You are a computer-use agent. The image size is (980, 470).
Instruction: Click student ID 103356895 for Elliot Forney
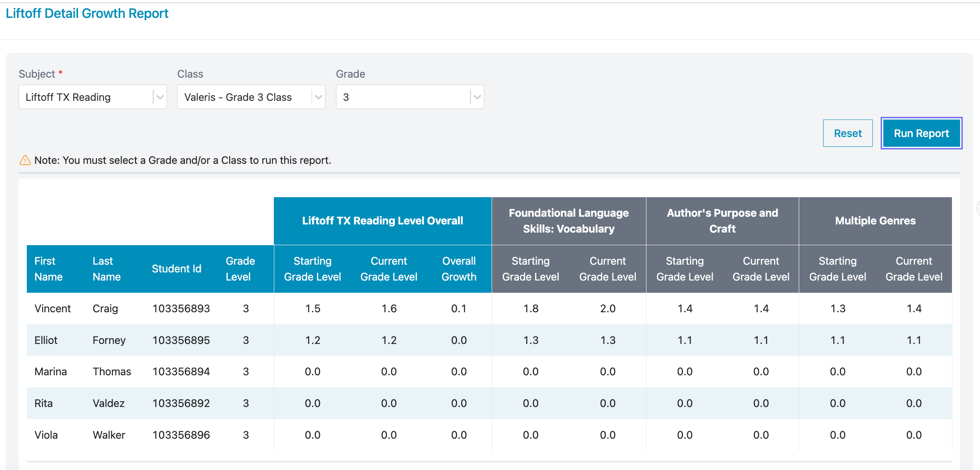click(x=181, y=340)
